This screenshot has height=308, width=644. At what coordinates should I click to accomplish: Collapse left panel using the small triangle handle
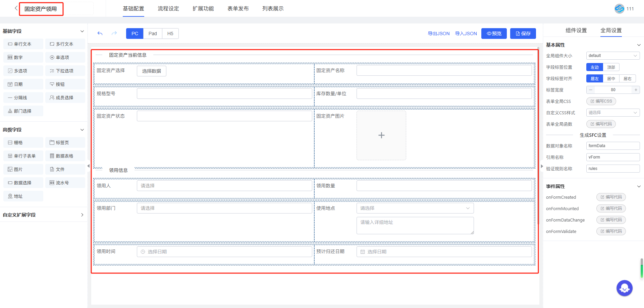89,166
